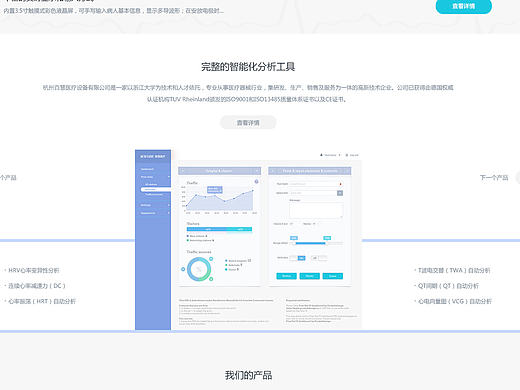Select 心率振荡 (HRT) 自动分析 feature
520x390 pixels.
click(x=42, y=301)
